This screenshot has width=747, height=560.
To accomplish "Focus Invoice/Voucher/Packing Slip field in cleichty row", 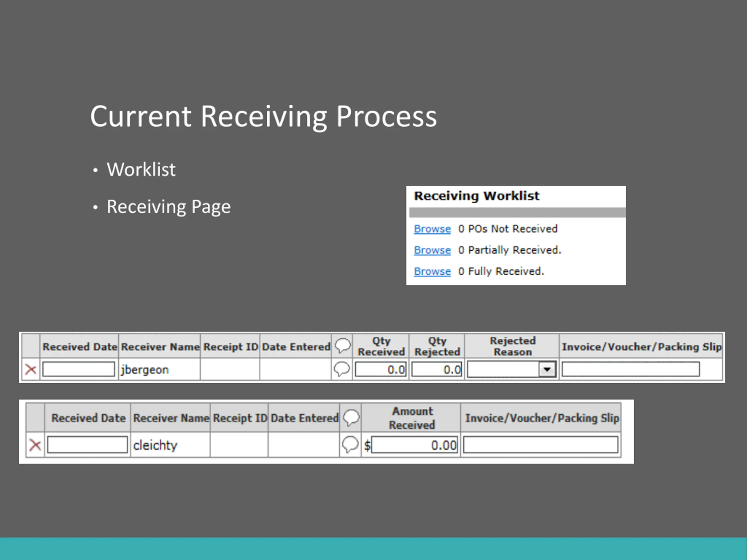I will point(541,445).
